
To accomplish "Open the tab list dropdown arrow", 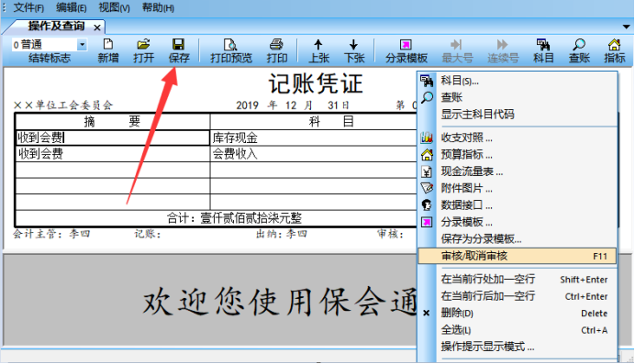I will [626, 27].
